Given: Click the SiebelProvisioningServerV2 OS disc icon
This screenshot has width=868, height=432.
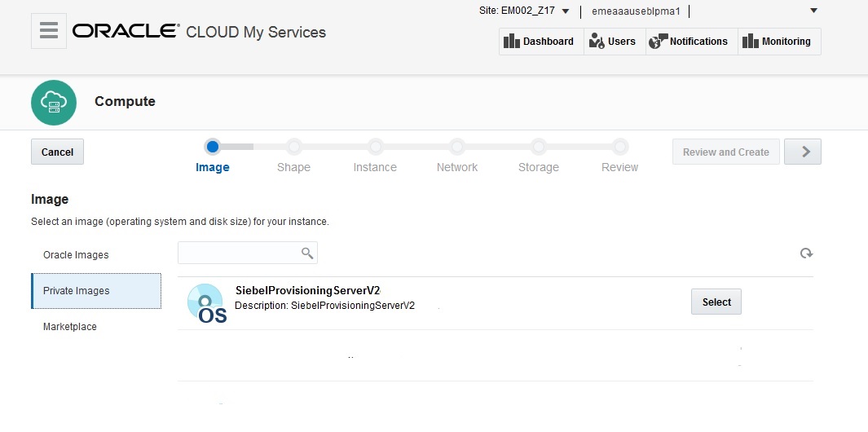Looking at the screenshot, I should coord(205,303).
